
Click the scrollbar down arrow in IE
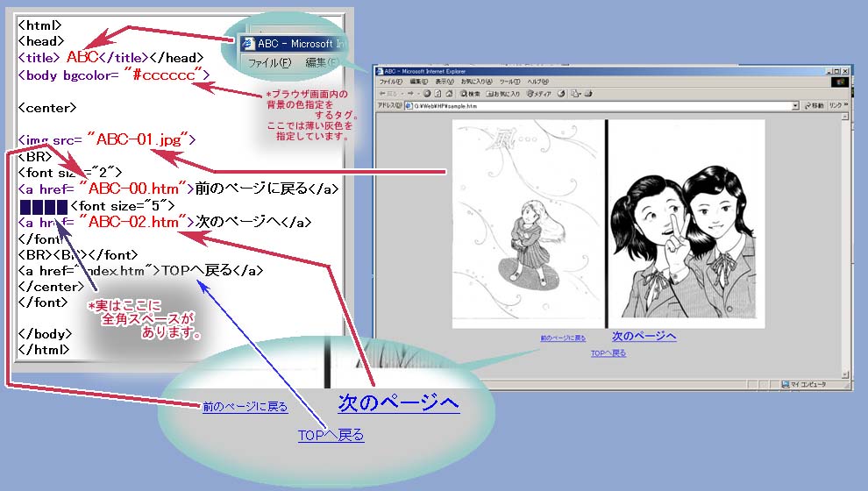844,374
